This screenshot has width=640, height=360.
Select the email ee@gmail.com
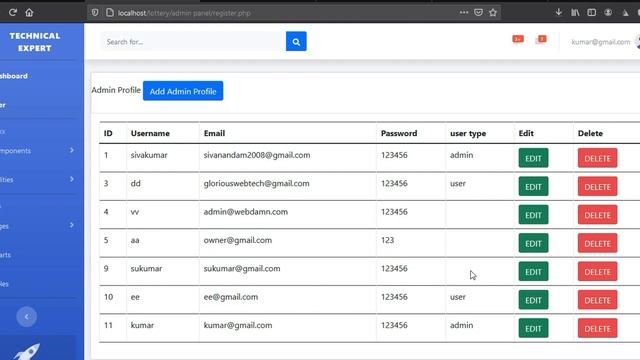(231, 297)
